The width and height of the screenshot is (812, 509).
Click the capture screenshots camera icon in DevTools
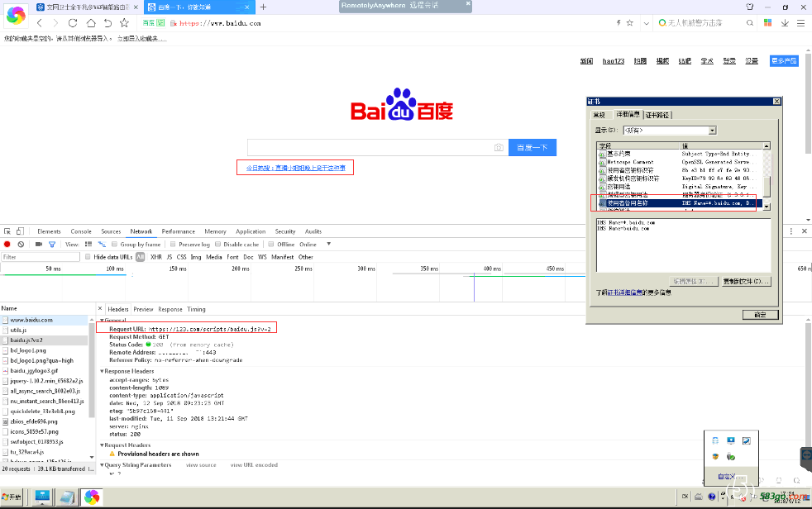[x=39, y=244]
